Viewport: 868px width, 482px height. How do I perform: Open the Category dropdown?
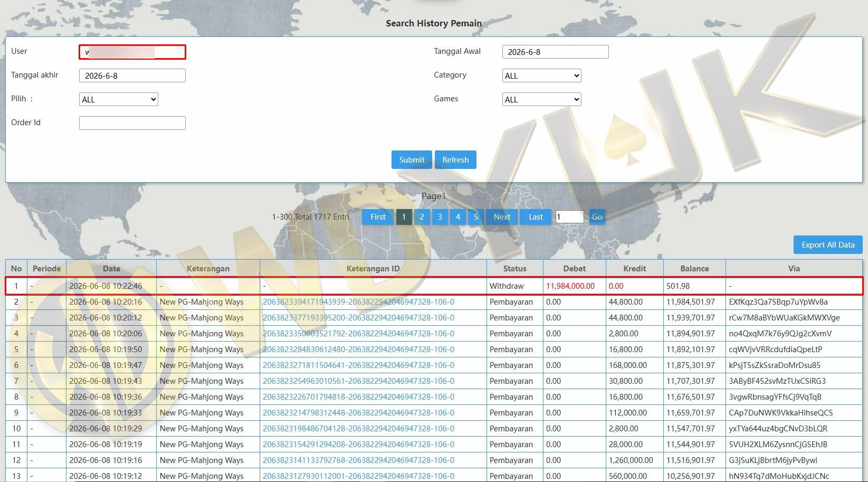[x=542, y=75]
